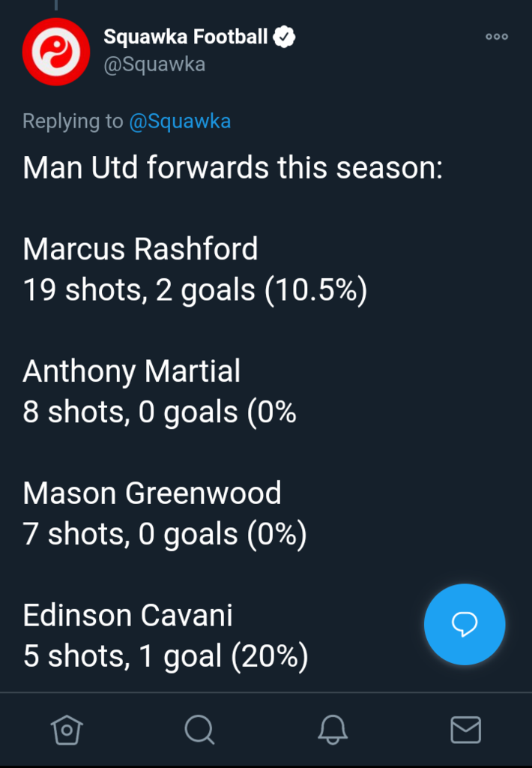The image size is (532, 768).
Task: Open the Search magnifier tab
Action: (199, 728)
